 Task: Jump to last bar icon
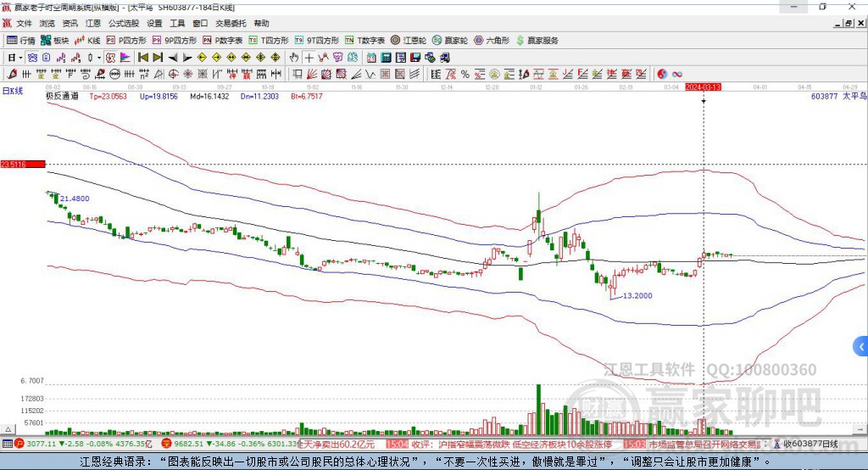coord(158,58)
